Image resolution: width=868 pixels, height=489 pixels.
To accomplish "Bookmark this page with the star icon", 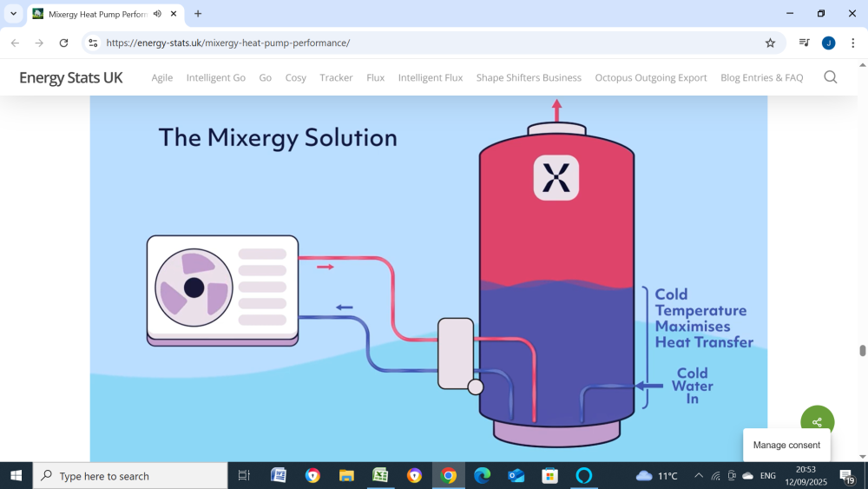I will pos(770,43).
